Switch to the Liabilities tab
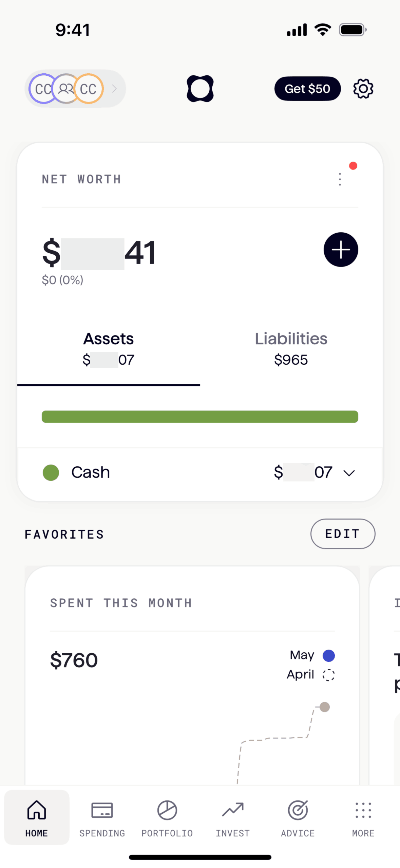 (291, 349)
